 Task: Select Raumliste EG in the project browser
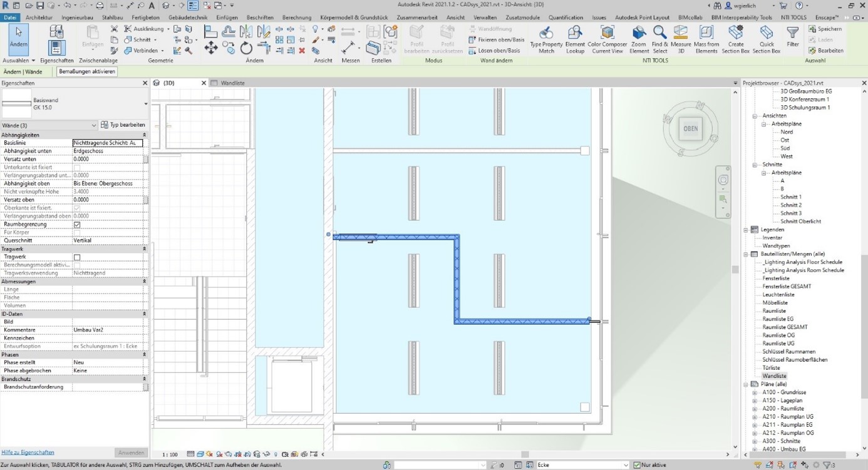(777, 319)
